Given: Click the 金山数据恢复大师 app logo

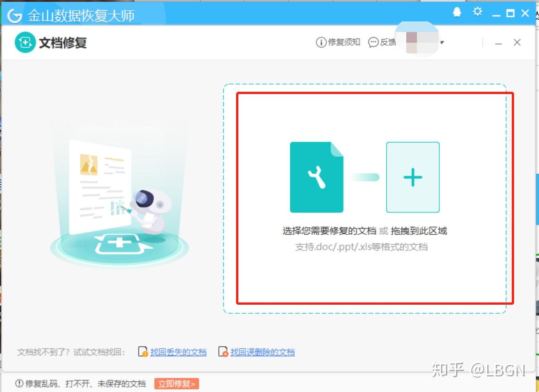Looking at the screenshot, I should [15, 16].
